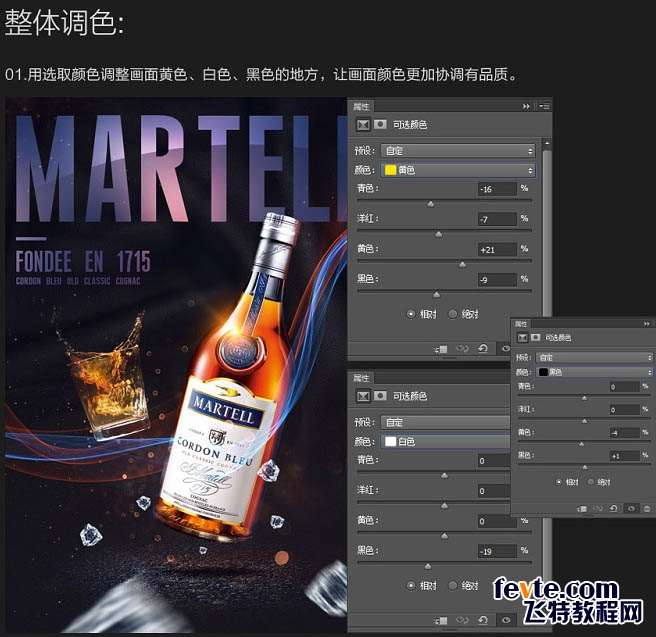
Task: Select 相对 radio in yellow color panel
Action: coord(411,314)
